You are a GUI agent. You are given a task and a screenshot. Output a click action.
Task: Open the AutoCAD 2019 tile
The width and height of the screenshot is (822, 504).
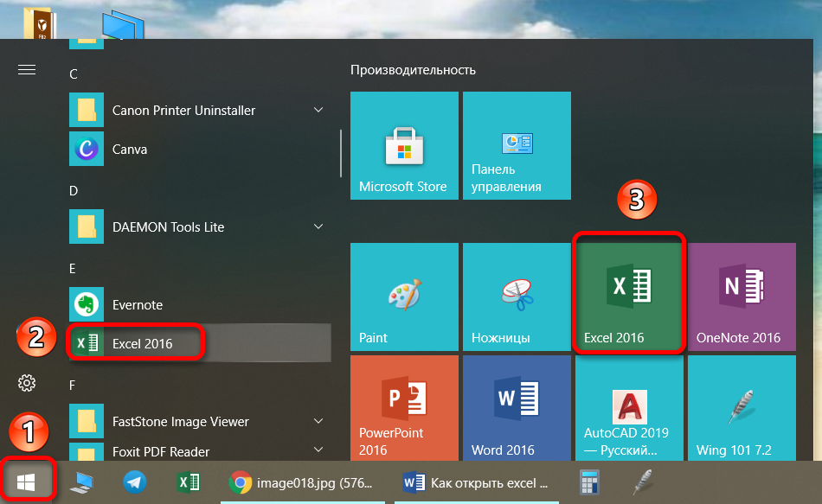[628, 406]
